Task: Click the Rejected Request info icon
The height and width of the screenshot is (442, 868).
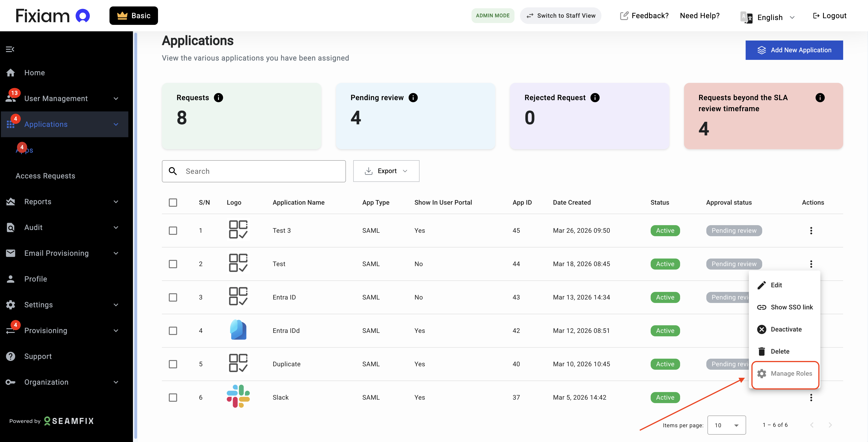Action: coord(595,98)
